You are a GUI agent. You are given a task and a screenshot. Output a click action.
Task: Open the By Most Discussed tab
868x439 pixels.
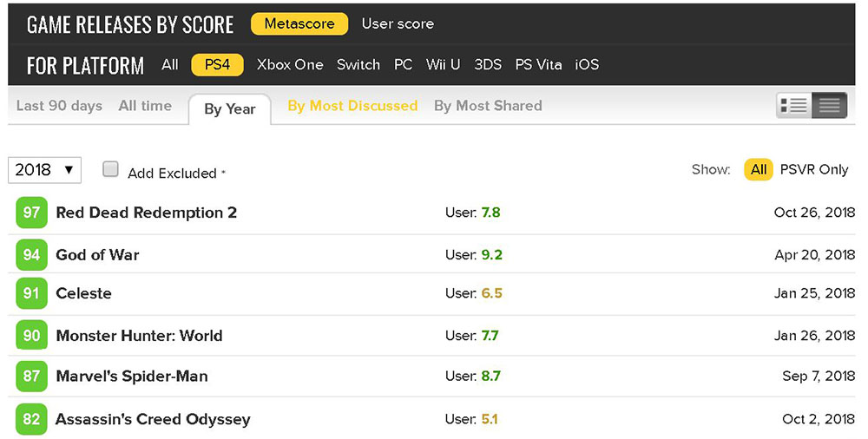352,106
